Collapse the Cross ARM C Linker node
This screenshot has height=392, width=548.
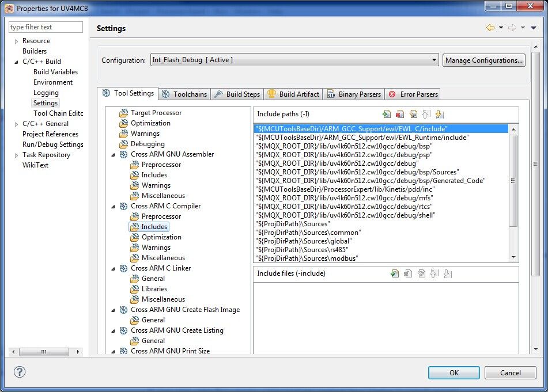tap(113, 269)
